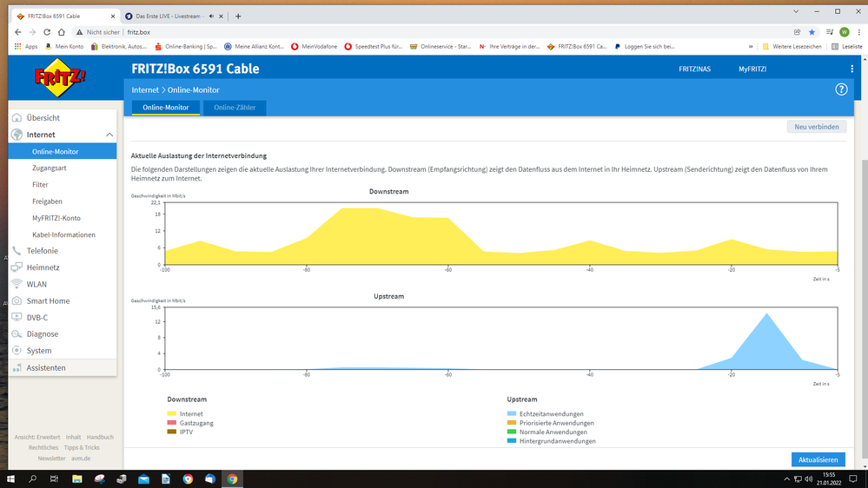Click the share page icon in address bar

(797, 32)
